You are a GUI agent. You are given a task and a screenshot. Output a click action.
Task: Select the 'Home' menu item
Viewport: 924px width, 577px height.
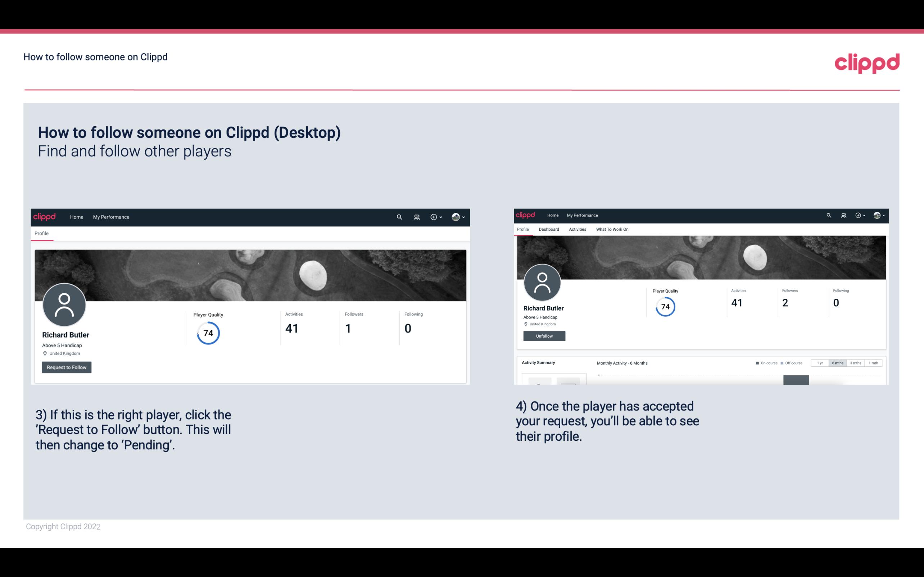click(76, 217)
